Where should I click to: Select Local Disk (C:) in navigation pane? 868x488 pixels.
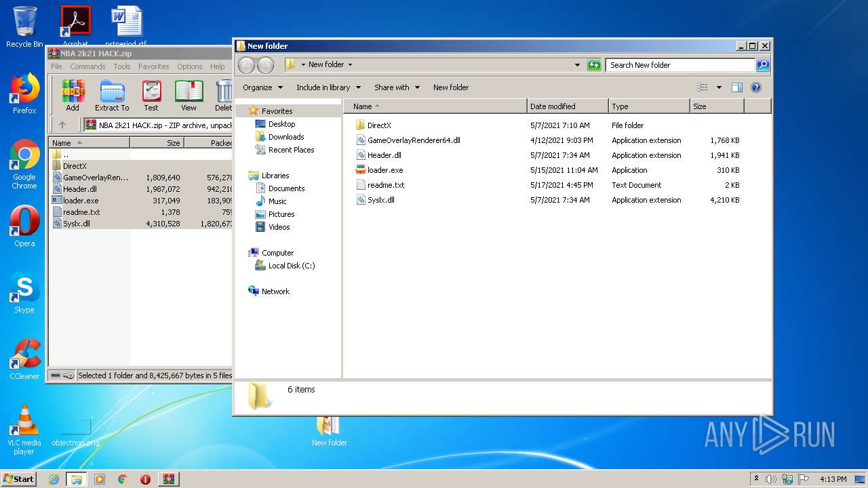[291, 266]
